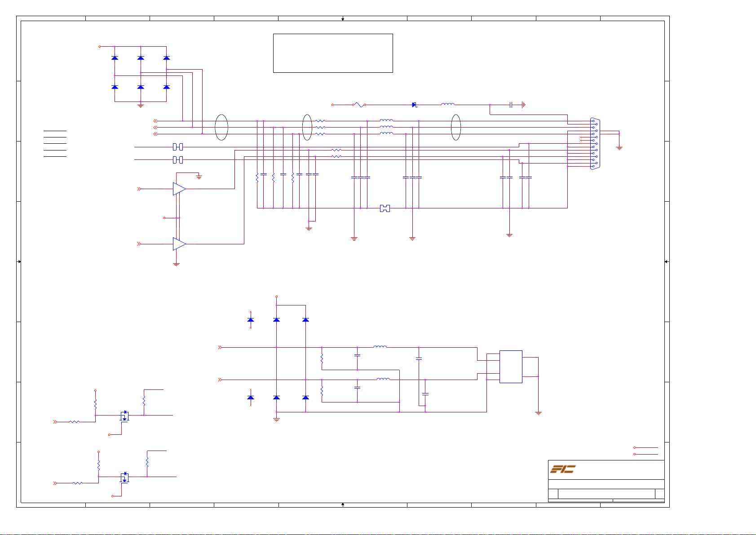
Task: Select the unconnected lower diode with X terminals
Action: pyautogui.click(x=251, y=398)
